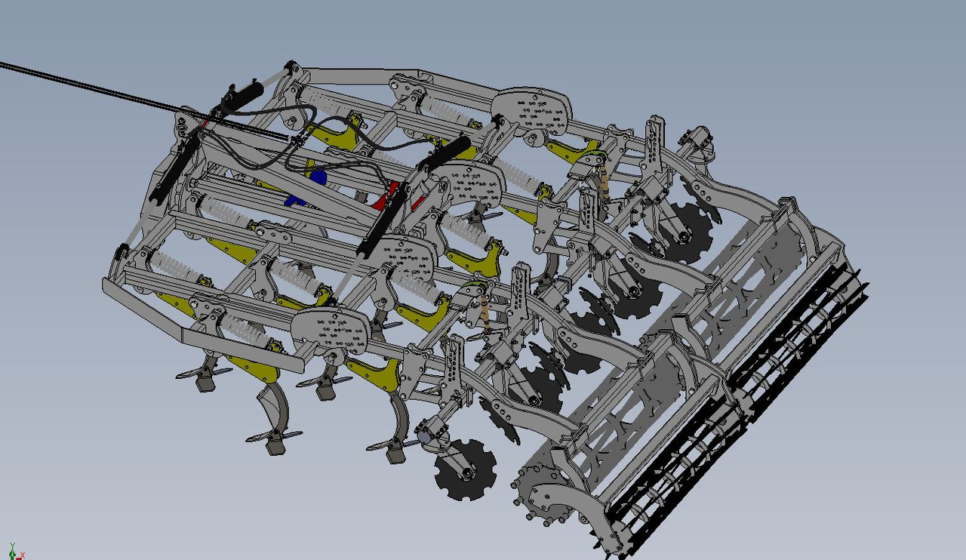This screenshot has height=560, width=966.
Task: Select the blue component in the frame center
Action: pyautogui.click(x=318, y=177)
